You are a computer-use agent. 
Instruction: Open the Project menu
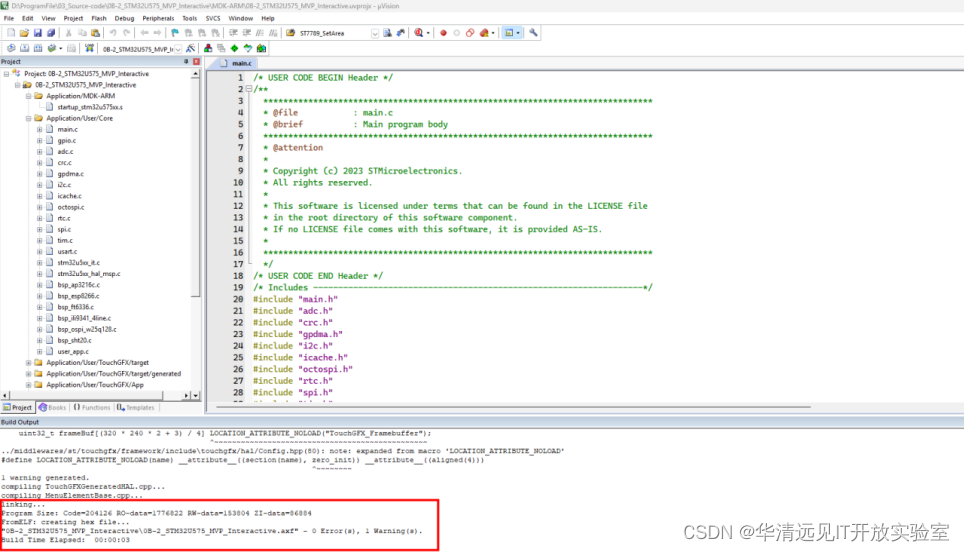point(73,18)
